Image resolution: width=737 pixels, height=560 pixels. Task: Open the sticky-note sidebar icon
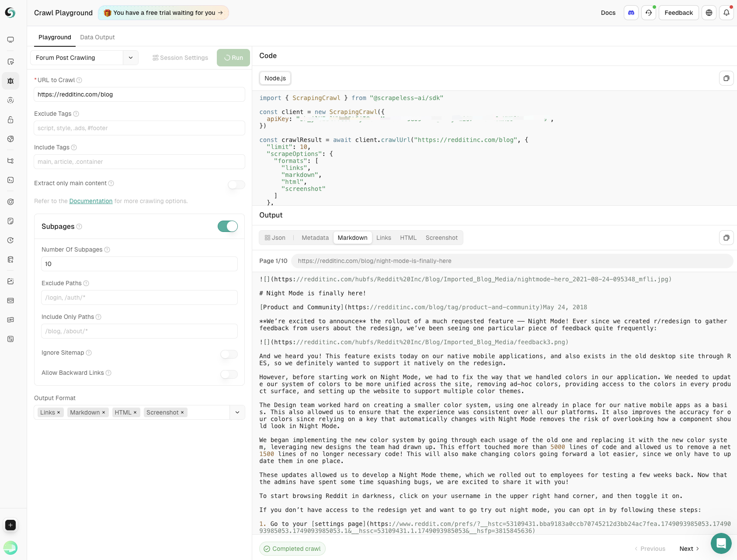[x=10, y=221]
